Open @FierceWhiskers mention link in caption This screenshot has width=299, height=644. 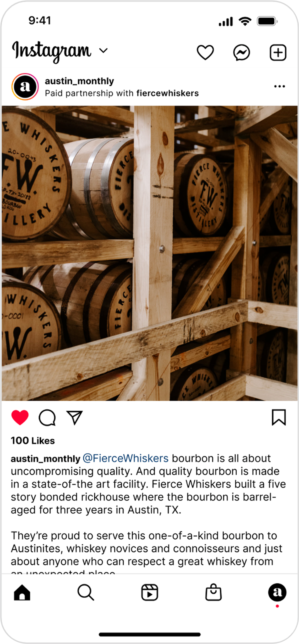(x=126, y=458)
